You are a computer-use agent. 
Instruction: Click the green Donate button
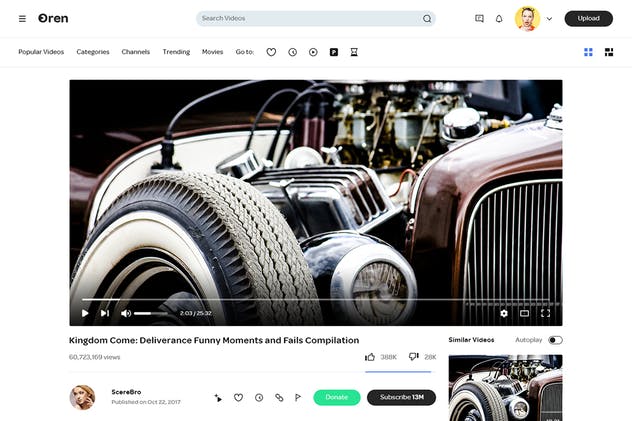click(337, 397)
